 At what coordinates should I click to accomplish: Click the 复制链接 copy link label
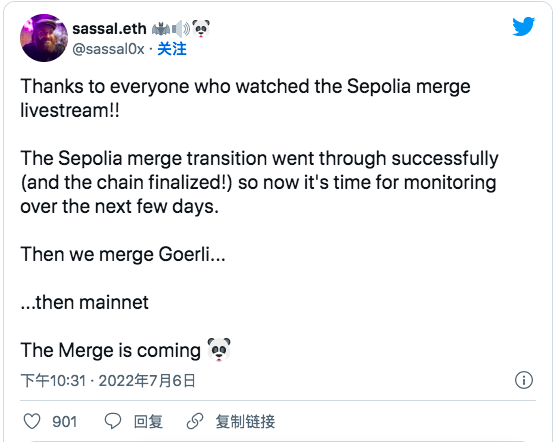[245, 421]
